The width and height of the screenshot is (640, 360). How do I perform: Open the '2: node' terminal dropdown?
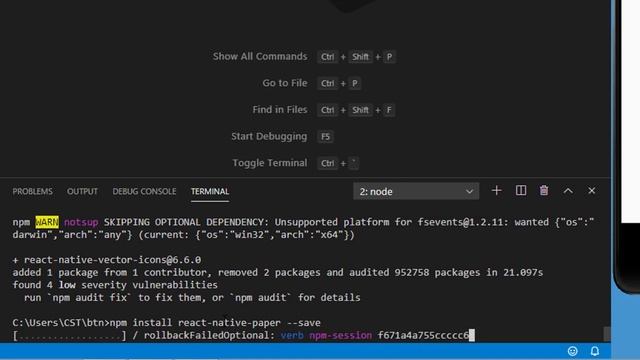tap(416, 191)
